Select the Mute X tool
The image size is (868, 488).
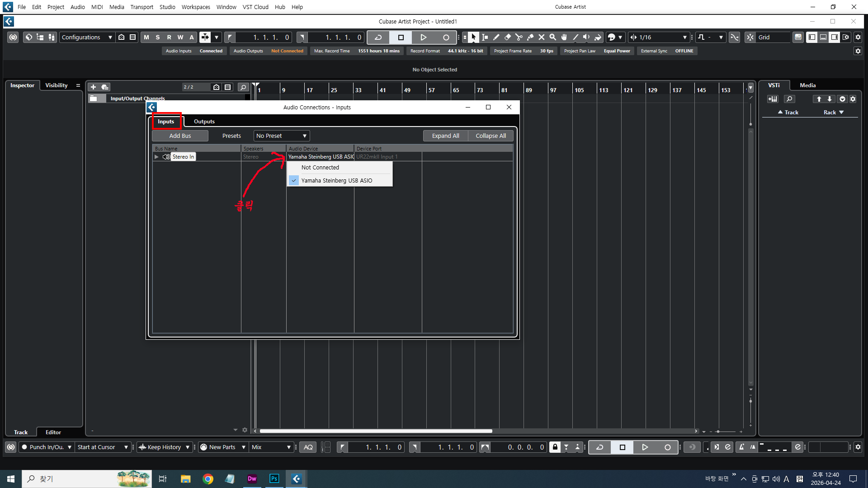point(541,37)
